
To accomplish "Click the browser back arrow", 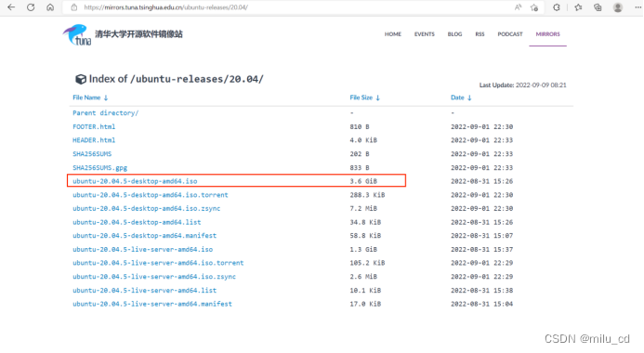I will 11,7.
